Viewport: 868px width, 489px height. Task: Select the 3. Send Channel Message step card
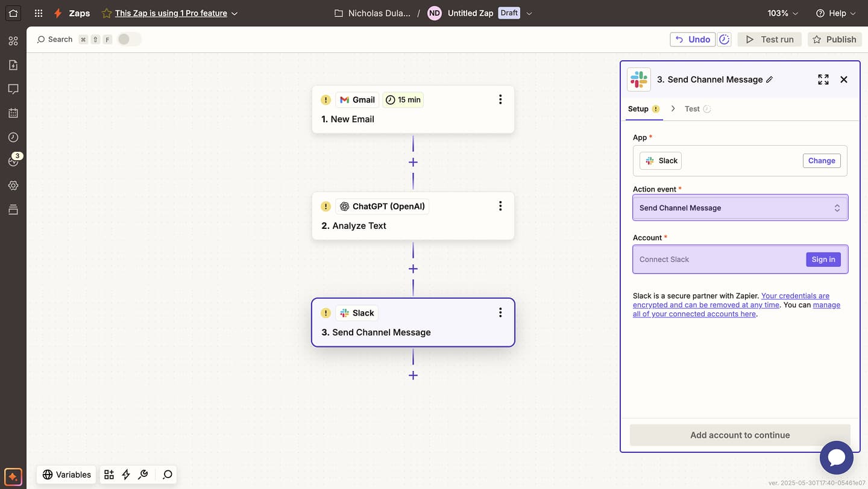(x=413, y=322)
